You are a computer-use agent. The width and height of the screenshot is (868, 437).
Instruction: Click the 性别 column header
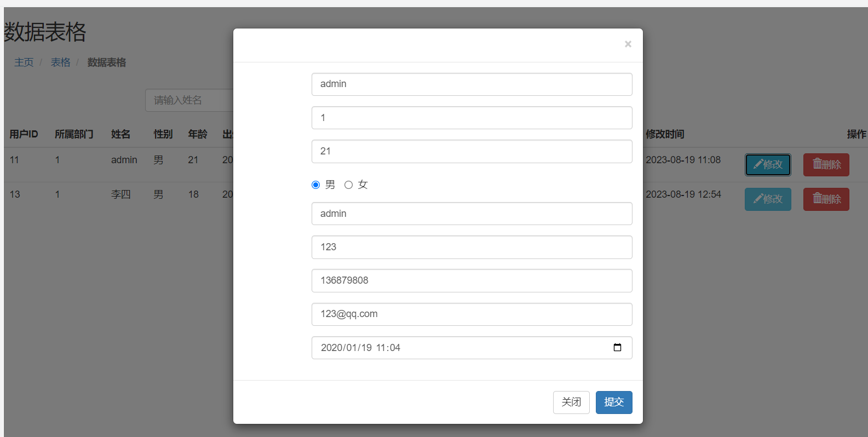(x=163, y=134)
